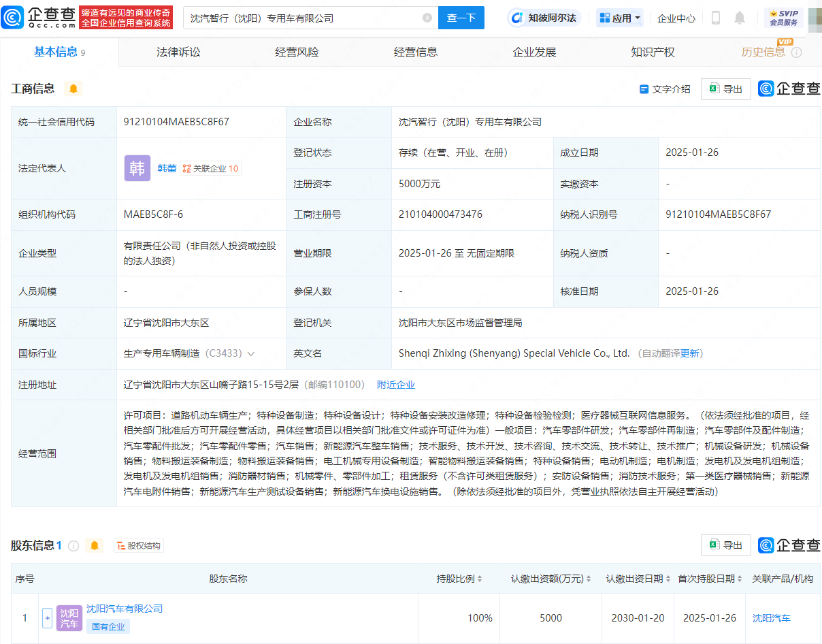
Task: Open 企业中心 link
Action: (676, 18)
